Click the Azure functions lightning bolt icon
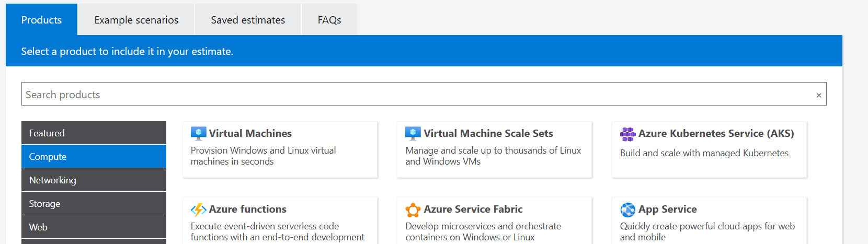Screen dimensions: 868x244 point(198,210)
